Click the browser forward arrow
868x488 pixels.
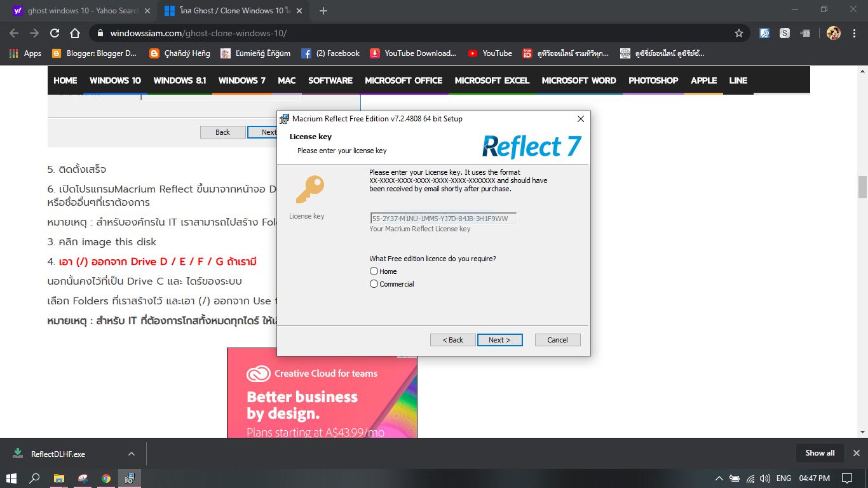(34, 33)
